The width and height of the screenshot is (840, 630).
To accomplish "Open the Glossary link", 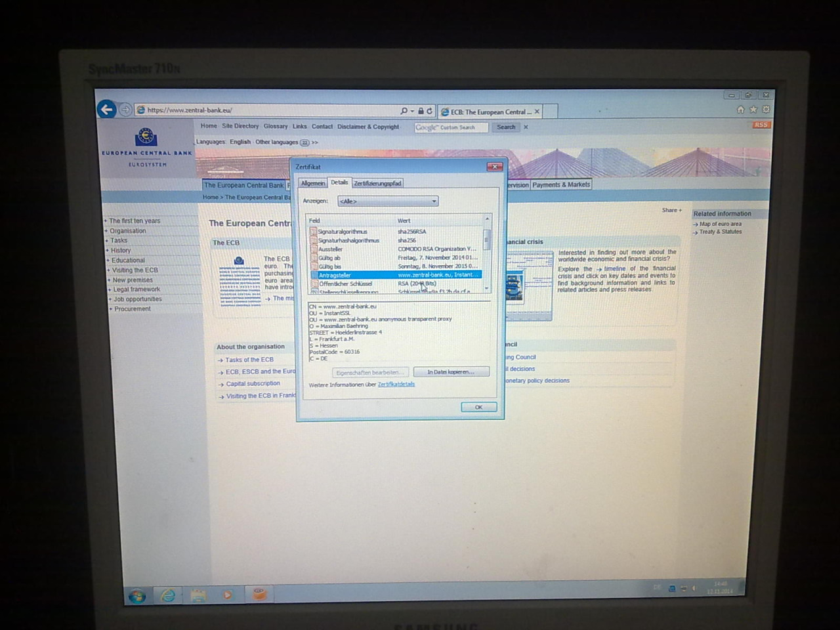I will 276,126.
